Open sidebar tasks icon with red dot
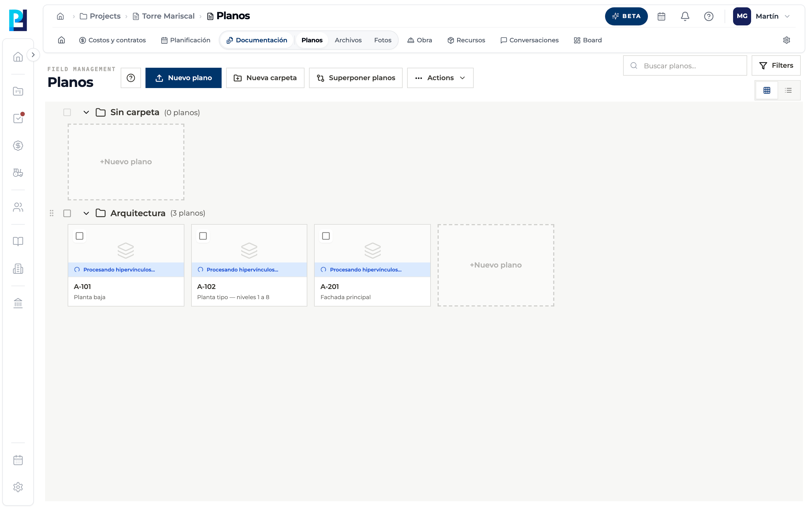Image resolution: width=812 pixels, height=508 pixels. point(18,118)
